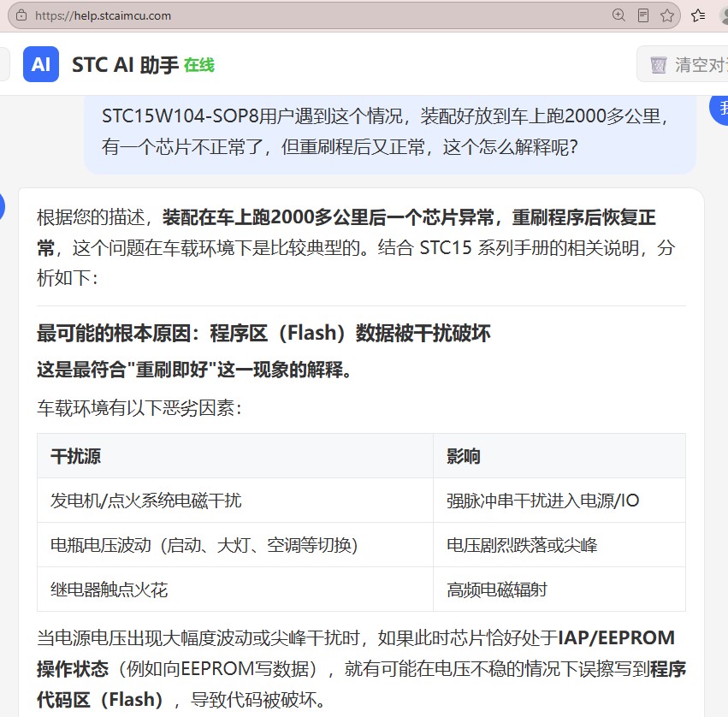
Task: Click the lock icon in address bar
Action: pos(21,15)
